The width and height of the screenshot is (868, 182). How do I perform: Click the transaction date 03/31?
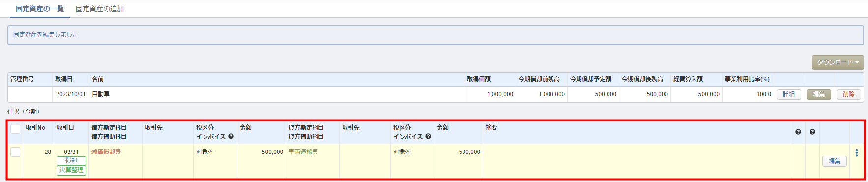point(71,152)
